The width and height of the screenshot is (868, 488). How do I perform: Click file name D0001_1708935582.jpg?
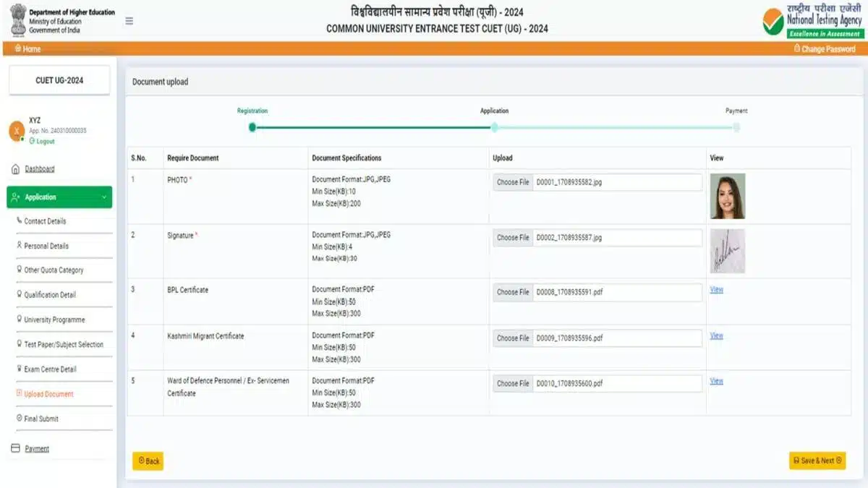coord(569,182)
